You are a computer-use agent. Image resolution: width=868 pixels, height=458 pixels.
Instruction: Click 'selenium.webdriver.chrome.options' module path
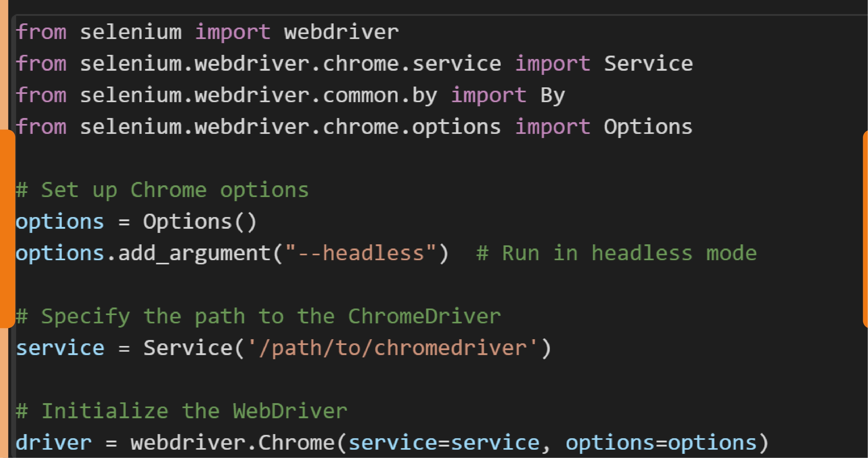[291, 127]
